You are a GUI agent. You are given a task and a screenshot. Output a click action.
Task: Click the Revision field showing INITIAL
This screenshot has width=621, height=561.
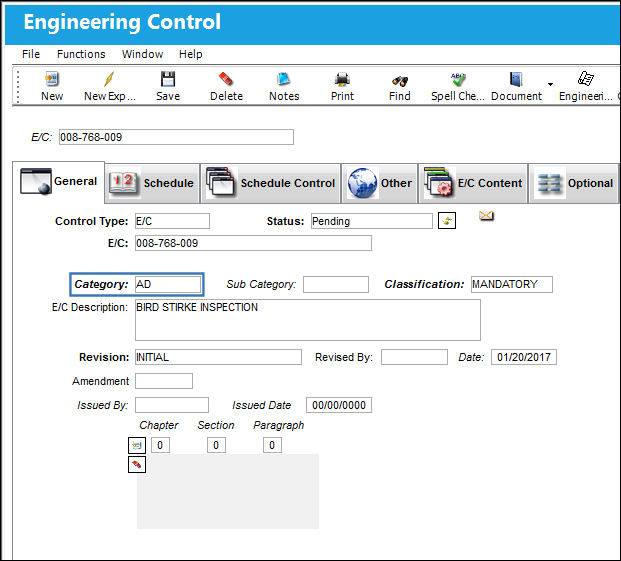pyautogui.click(x=218, y=357)
